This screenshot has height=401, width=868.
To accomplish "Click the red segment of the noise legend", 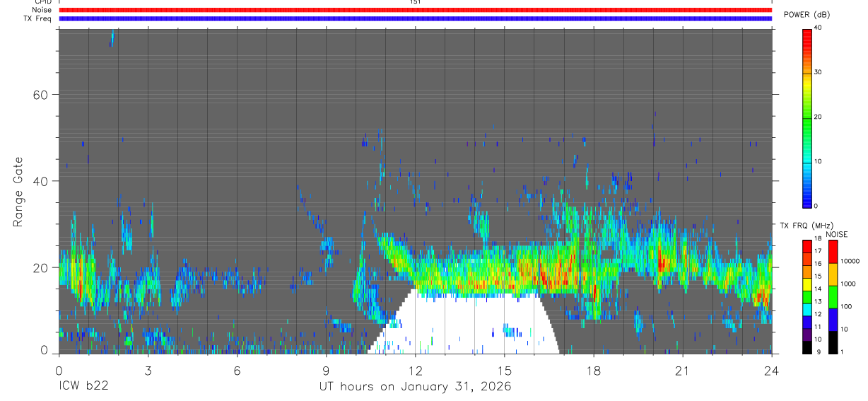I will pyautogui.click(x=832, y=251).
